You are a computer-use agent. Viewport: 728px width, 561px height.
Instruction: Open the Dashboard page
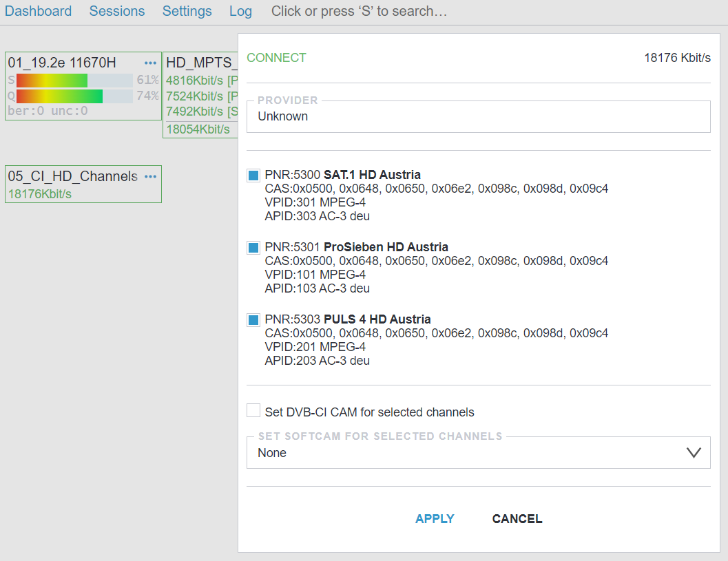pyautogui.click(x=38, y=11)
